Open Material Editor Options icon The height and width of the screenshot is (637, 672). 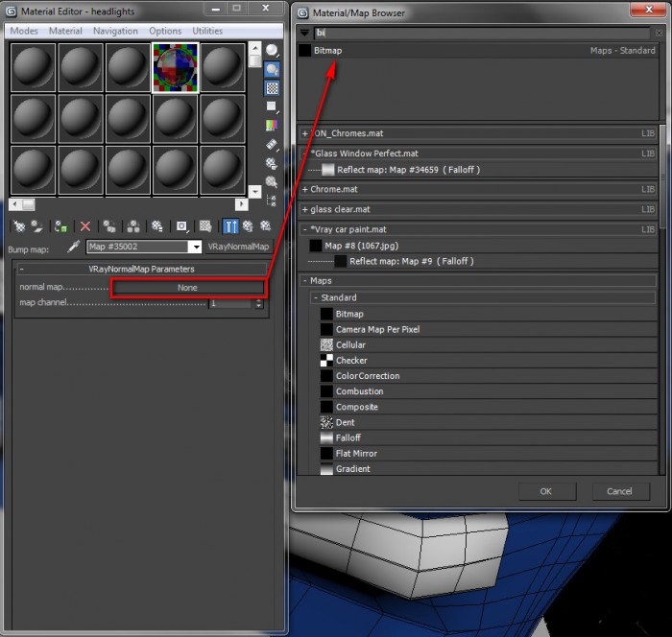tap(272, 163)
